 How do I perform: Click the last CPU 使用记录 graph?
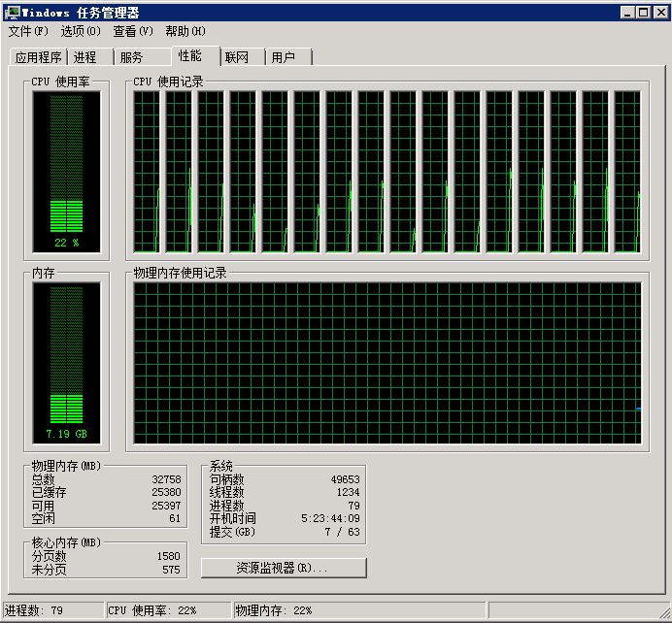point(626,172)
